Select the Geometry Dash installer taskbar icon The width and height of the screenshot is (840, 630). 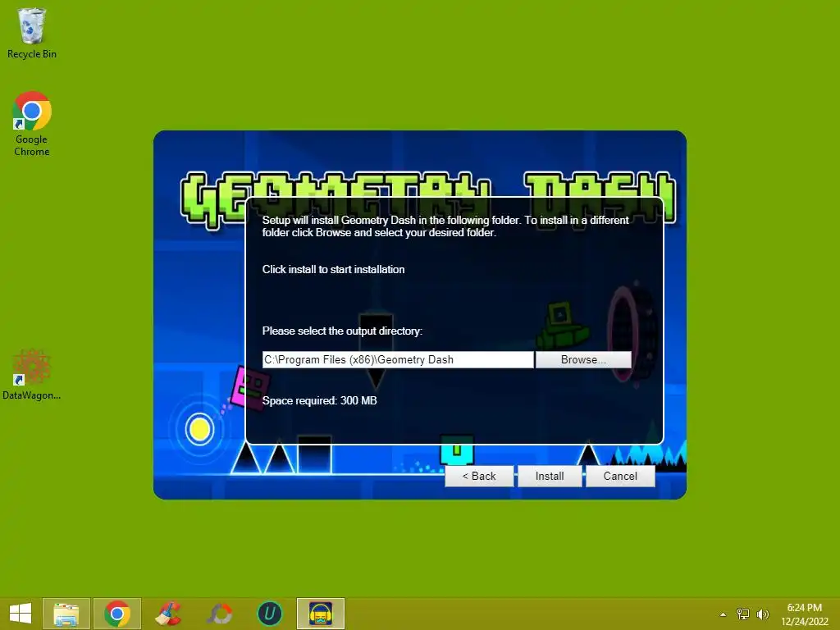pyautogui.click(x=321, y=614)
